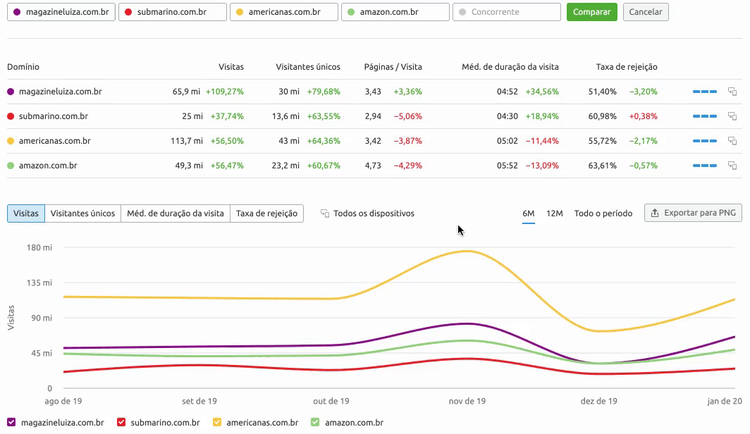
Task: Click the Cancelar button
Action: click(x=646, y=12)
